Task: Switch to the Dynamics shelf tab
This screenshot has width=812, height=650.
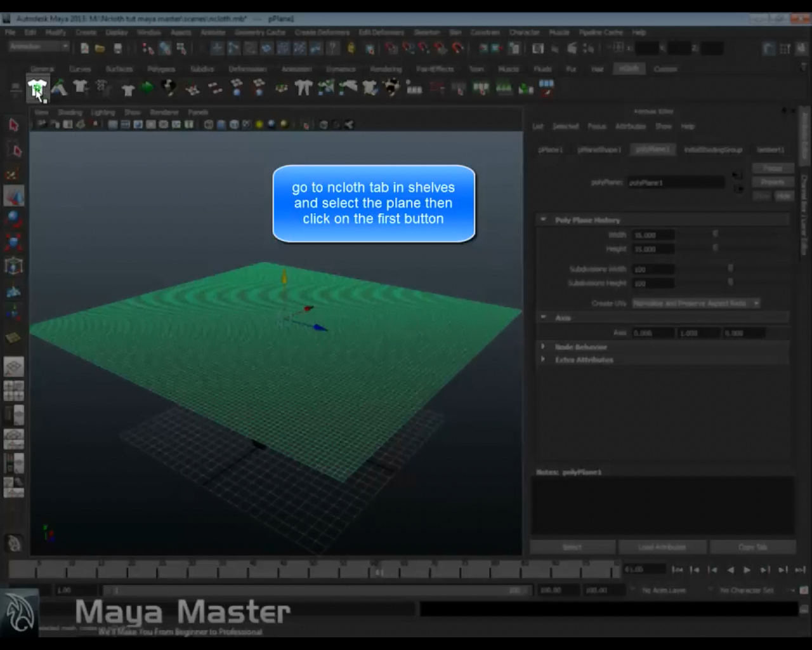Action: click(x=340, y=69)
